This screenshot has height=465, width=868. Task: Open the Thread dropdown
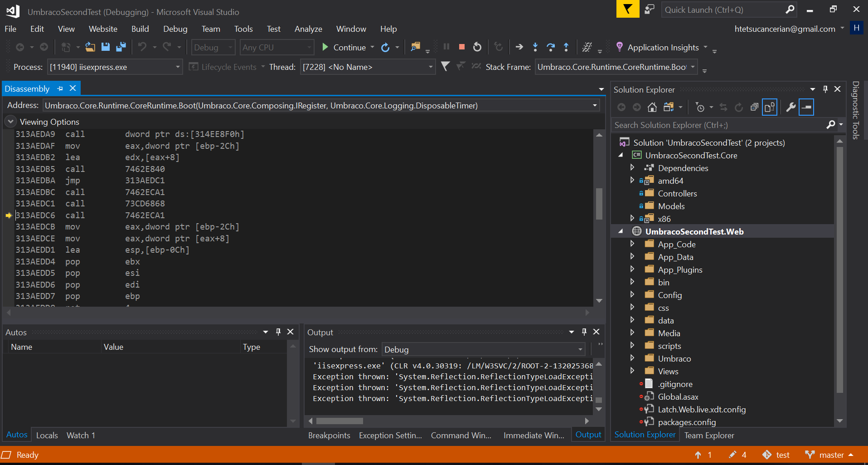point(430,67)
